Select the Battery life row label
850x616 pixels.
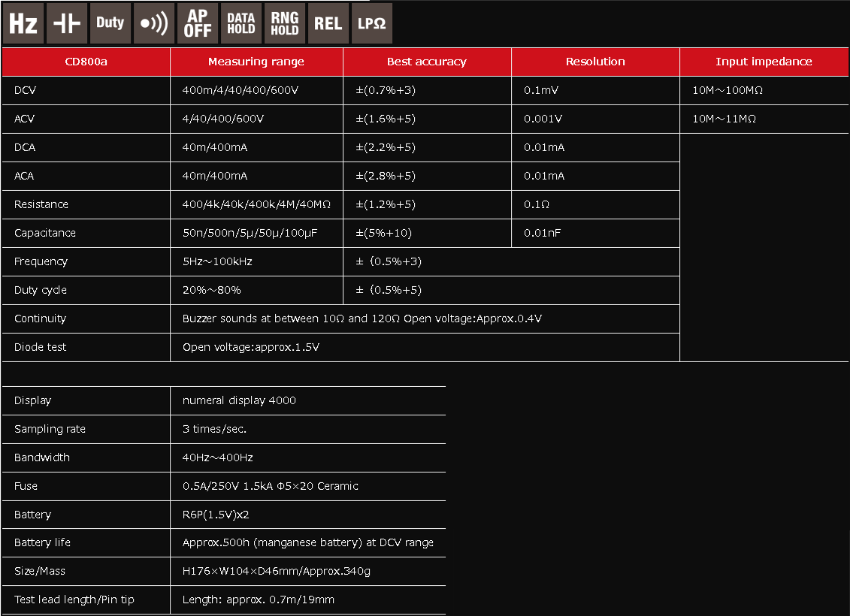tap(42, 542)
